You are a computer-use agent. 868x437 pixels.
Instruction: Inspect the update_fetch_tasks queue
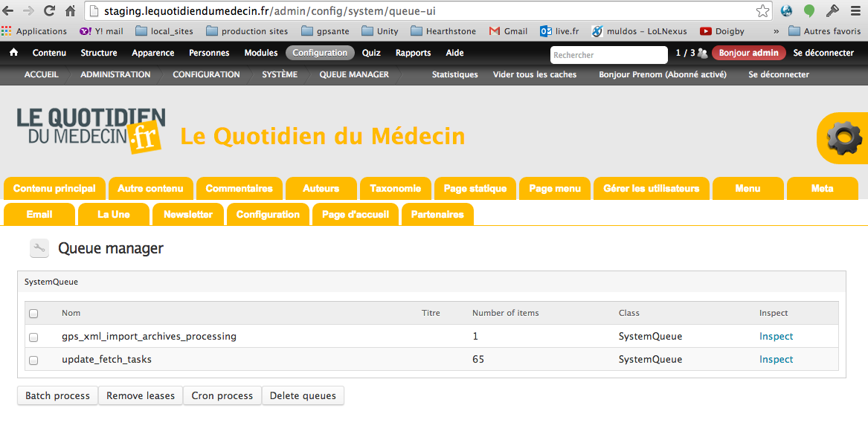tap(776, 360)
